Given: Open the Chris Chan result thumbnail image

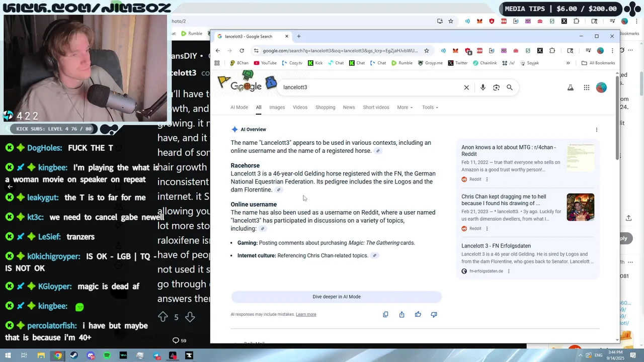Looking at the screenshot, I should coord(580,207).
